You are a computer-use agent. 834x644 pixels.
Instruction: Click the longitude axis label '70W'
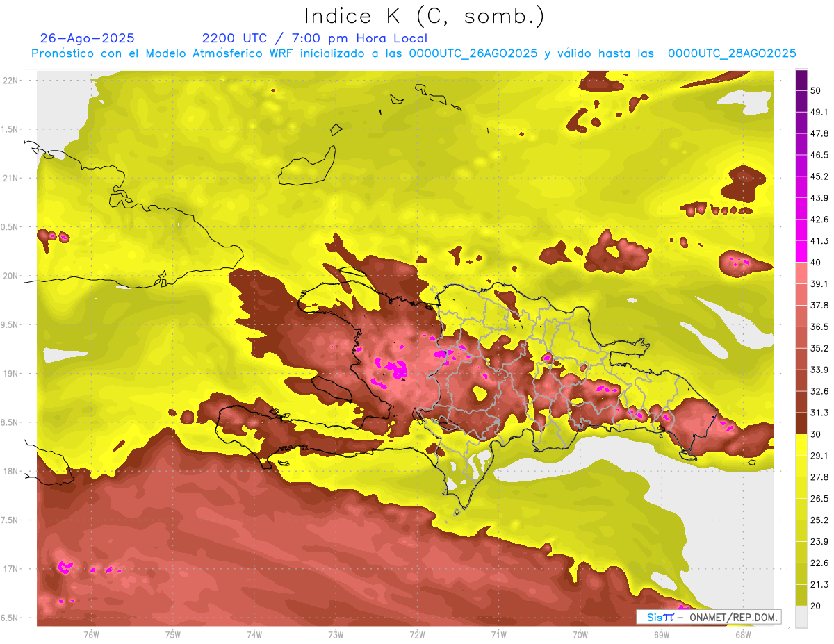[x=580, y=635]
